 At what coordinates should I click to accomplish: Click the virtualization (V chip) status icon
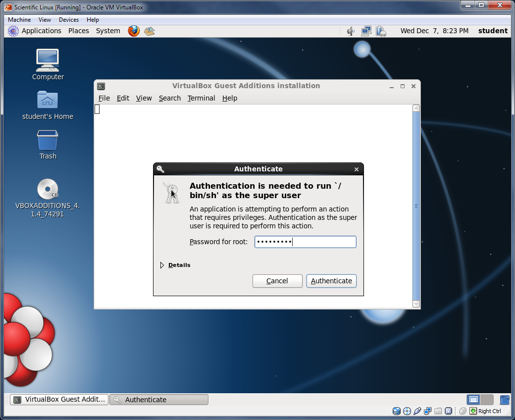448,411
